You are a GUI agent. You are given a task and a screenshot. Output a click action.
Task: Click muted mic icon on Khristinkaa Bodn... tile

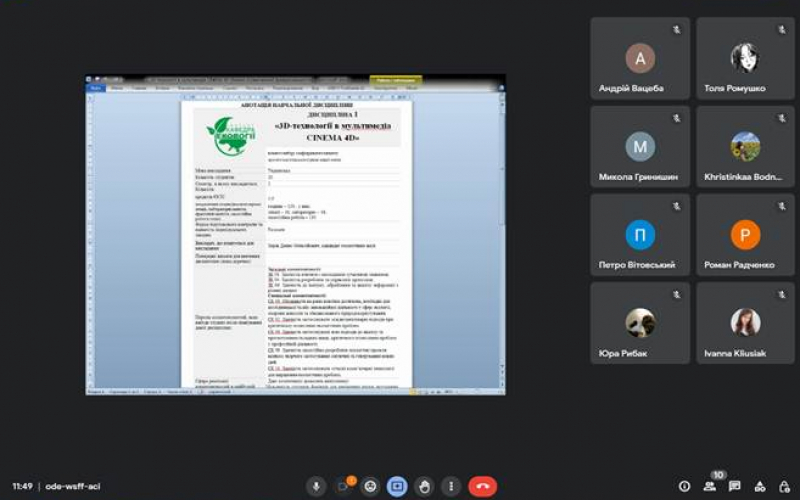click(x=782, y=118)
